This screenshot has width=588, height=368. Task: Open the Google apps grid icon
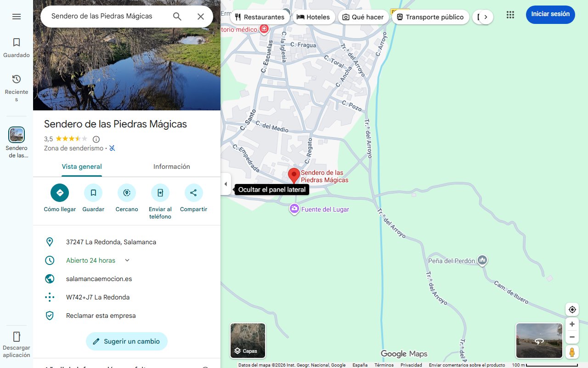[510, 14]
